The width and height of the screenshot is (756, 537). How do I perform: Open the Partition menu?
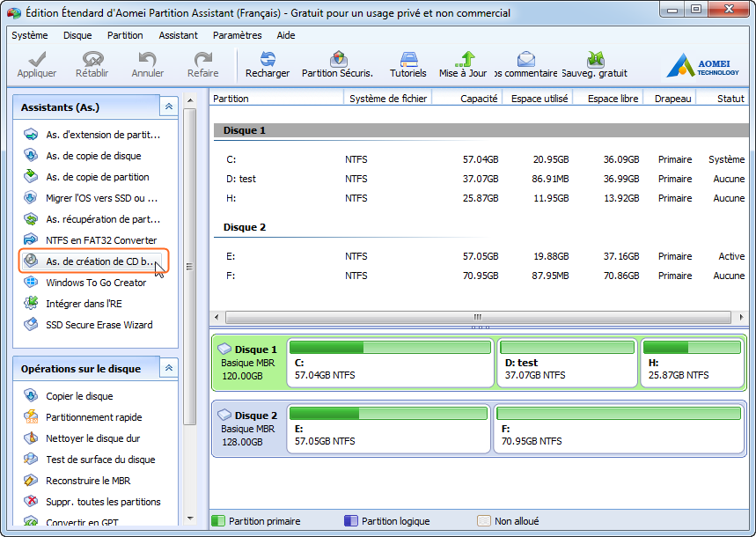[x=125, y=35]
